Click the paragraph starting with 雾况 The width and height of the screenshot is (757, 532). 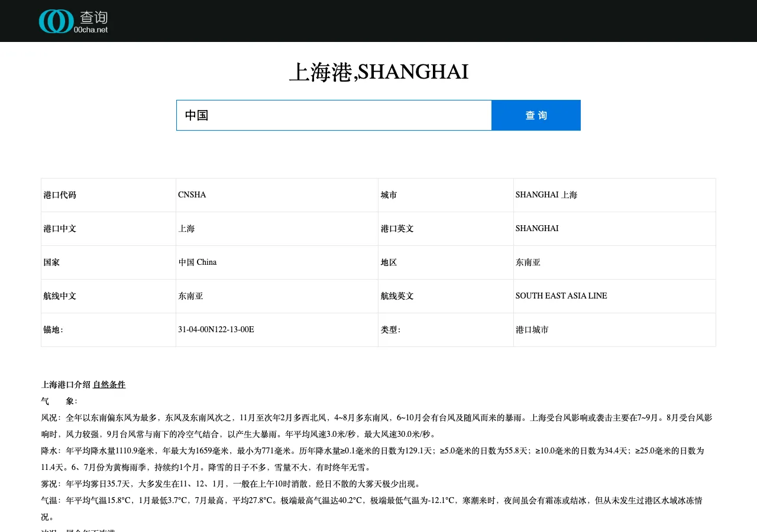[x=231, y=484]
